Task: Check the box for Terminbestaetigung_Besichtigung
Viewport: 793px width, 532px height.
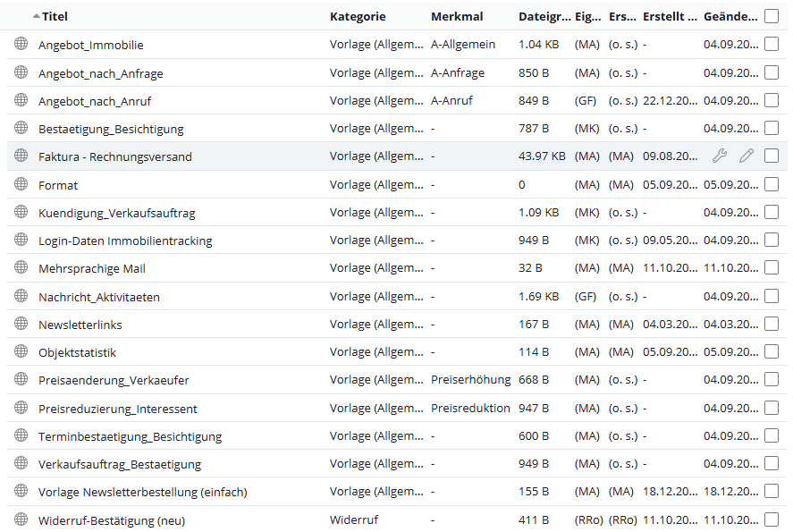Action: [x=772, y=435]
